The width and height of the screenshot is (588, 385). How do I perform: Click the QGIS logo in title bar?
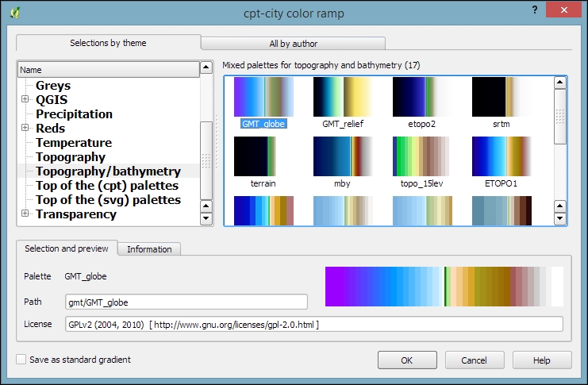14,13
